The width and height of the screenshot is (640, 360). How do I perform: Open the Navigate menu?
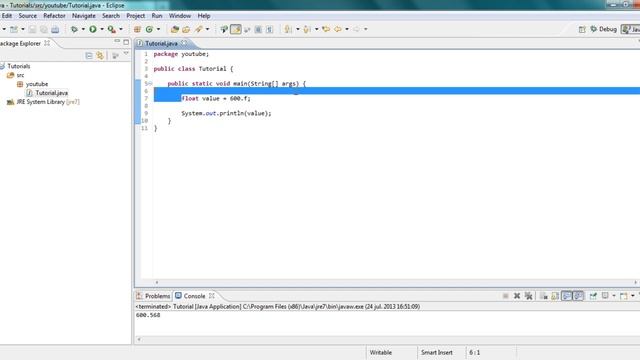click(84, 16)
